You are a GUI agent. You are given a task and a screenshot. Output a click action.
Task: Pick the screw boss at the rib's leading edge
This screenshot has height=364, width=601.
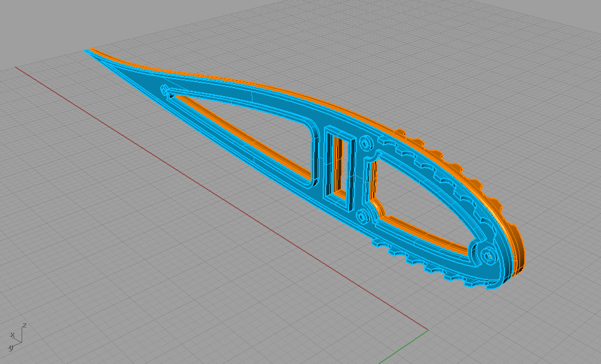click(x=488, y=255)
